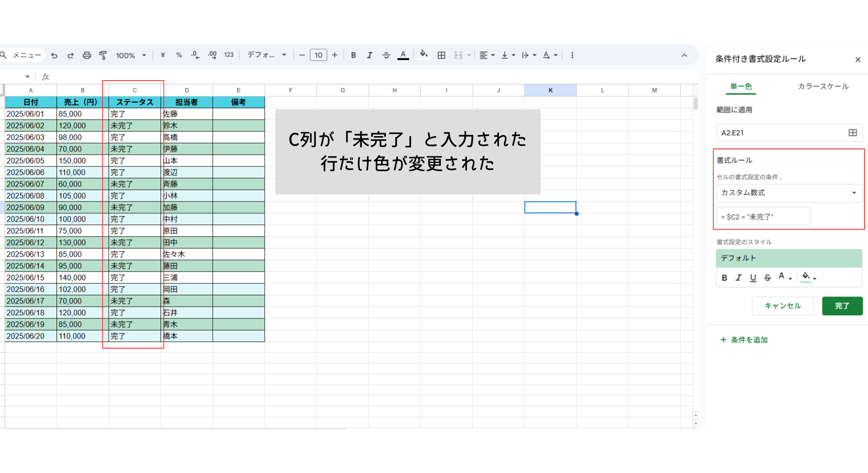868x473 pixels.
Task: Click the select data range grid icon
Action: click(853, 133)
